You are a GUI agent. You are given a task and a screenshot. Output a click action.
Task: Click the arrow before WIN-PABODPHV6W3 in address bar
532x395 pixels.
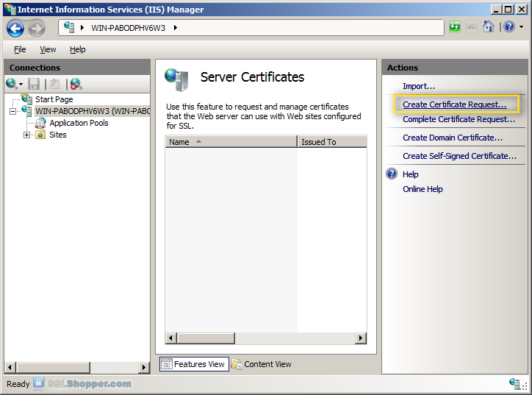(x=82, y=27)
